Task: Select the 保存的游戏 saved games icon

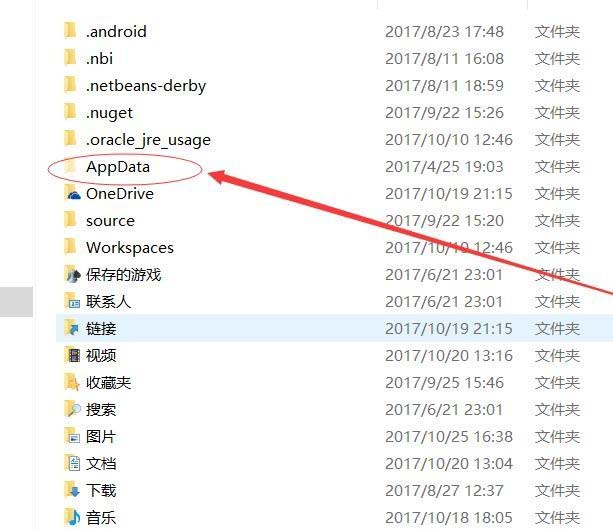Action: [72, 274]
